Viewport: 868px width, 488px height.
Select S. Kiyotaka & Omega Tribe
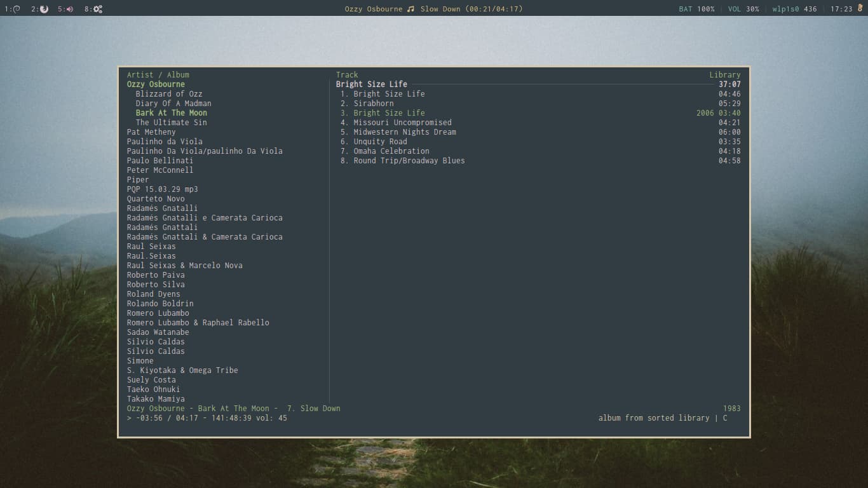click(x=182, y=370)
